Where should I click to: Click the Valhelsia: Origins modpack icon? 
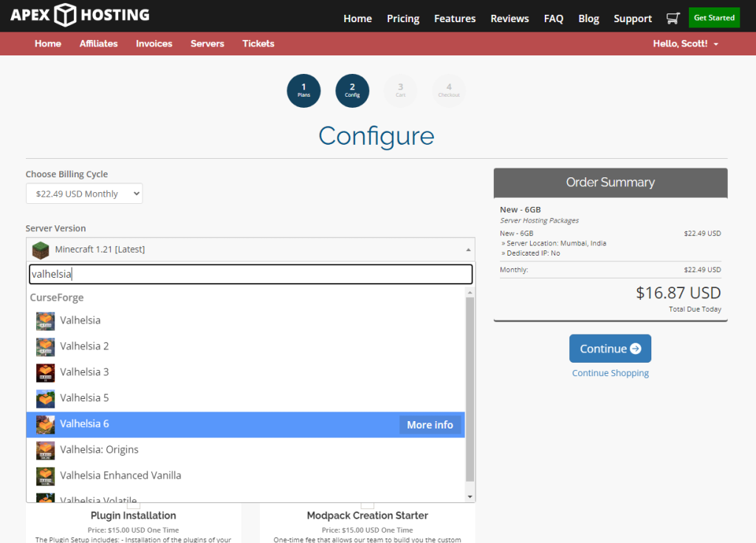coord(45,451)
